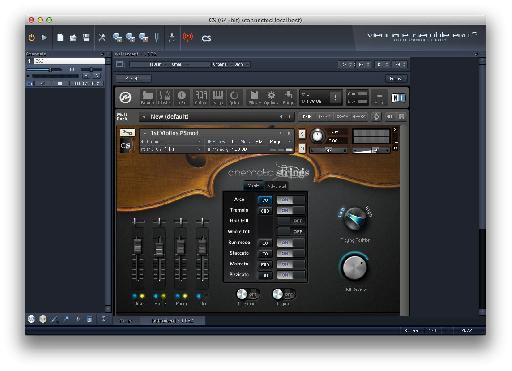Image resolution: width=512 pixels, height=371 pixels.
Task: Click the person icon in the top toolbar
Action: click(172, 38)
